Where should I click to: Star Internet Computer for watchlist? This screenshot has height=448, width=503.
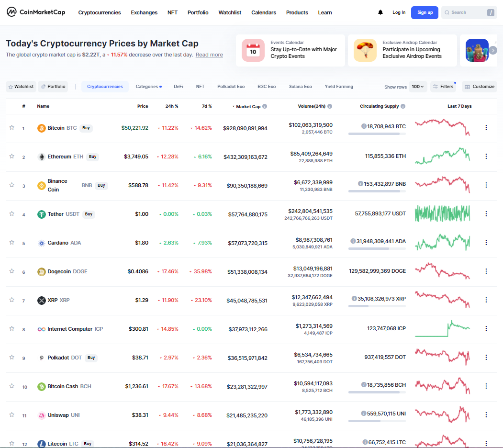click(12, 328)
